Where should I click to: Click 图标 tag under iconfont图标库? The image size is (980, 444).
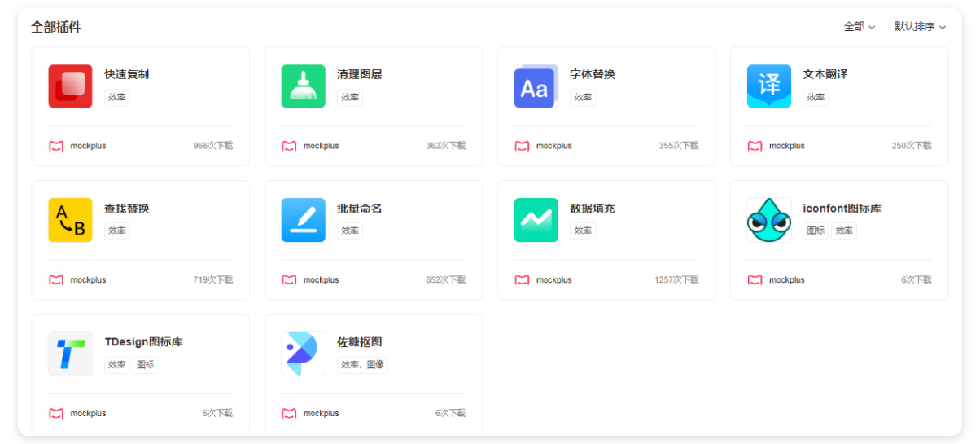click(816, 231)
